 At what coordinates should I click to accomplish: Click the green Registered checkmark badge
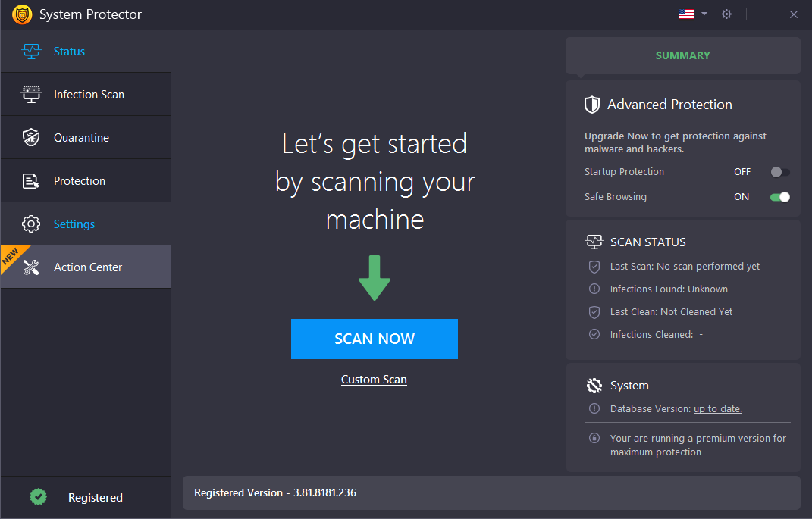tap(38, 497)
